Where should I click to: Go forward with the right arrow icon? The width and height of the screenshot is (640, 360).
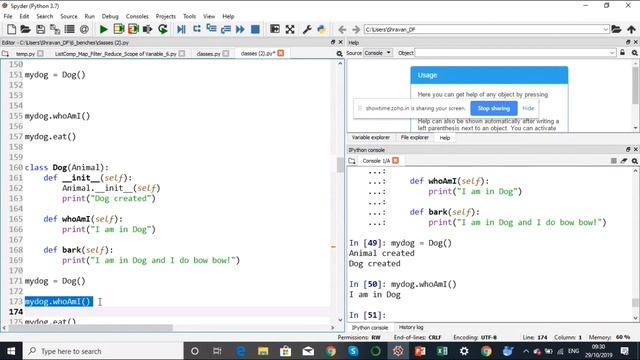[x=356, y=29]
